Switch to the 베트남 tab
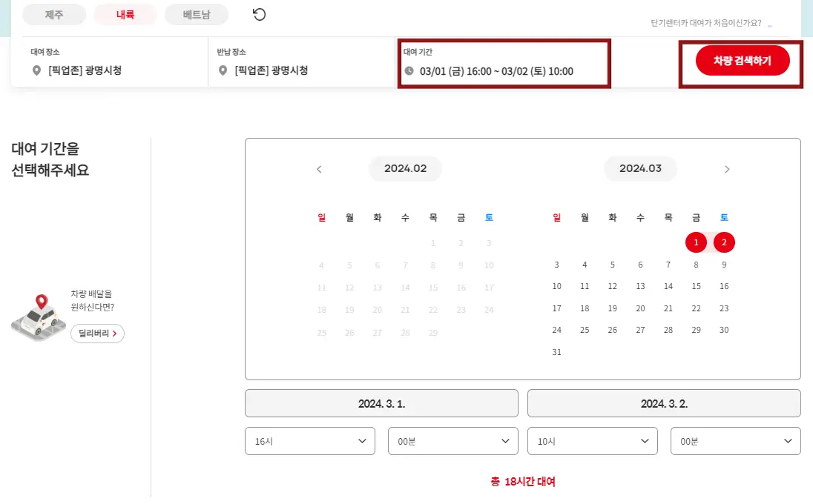 197,14
